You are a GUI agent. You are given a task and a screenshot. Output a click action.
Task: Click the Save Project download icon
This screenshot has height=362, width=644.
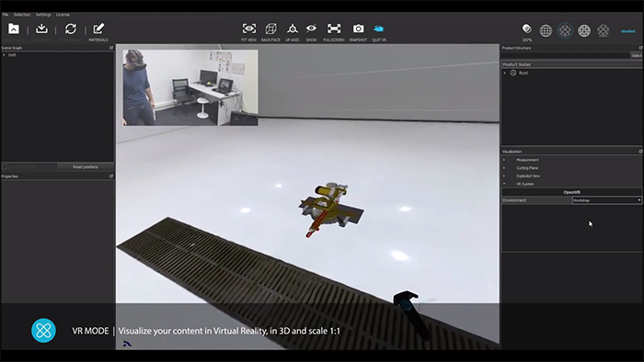pos(41,28)
